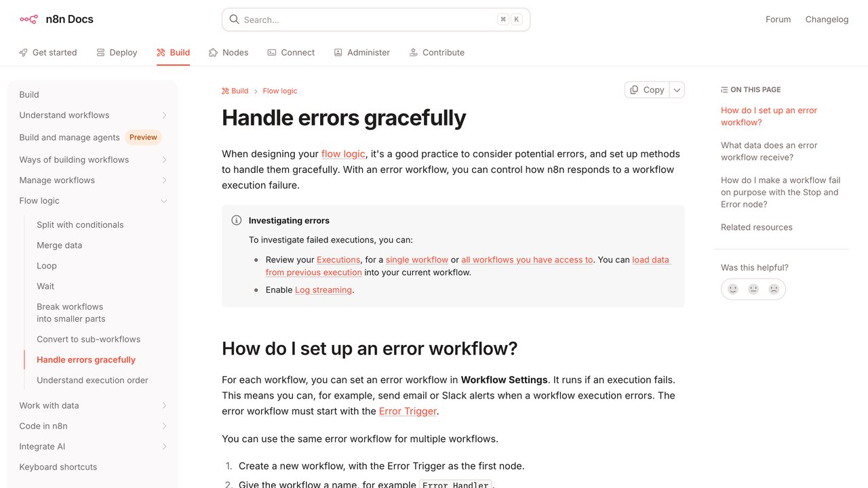Expand the Understand workflows section

click(164, 115)
